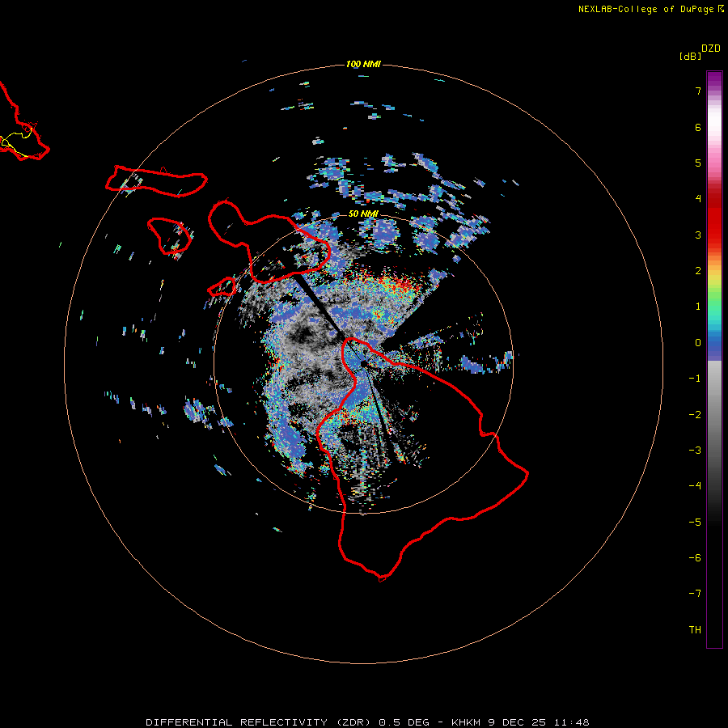Click the red segment of the color bar
728x728 pixels.
point(714,218)
